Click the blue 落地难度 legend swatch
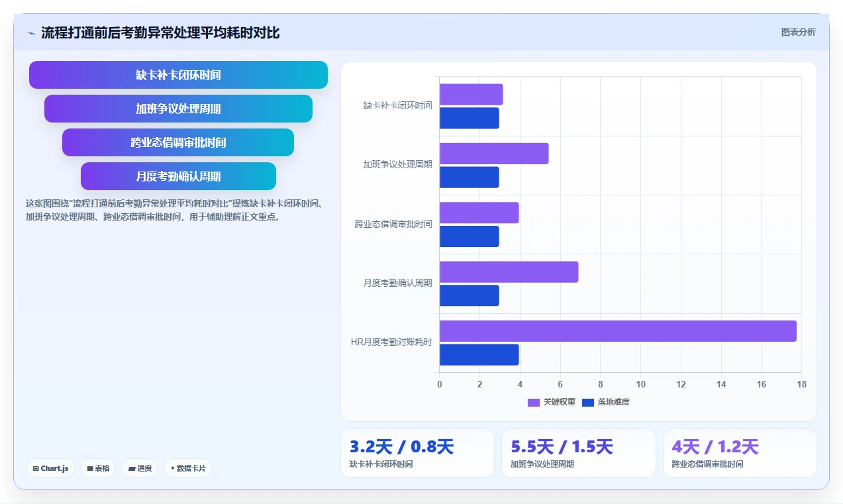Viewport: 843px width, 504px height. pyautogui.click(x=588, y=402)
